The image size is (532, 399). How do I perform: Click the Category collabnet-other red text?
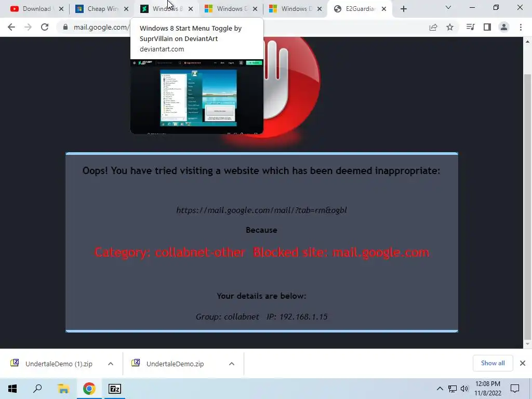[262, 252]
